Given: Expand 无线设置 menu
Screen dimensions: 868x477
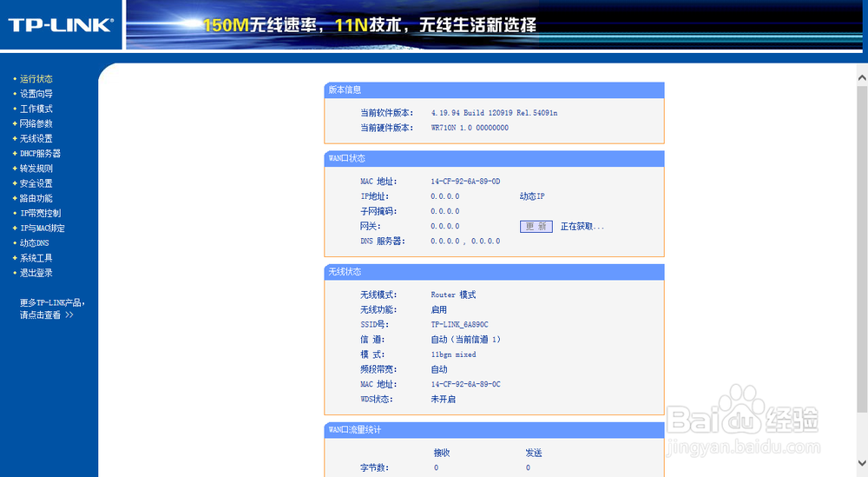Looking at the screenshot, I should coord(36,138).
